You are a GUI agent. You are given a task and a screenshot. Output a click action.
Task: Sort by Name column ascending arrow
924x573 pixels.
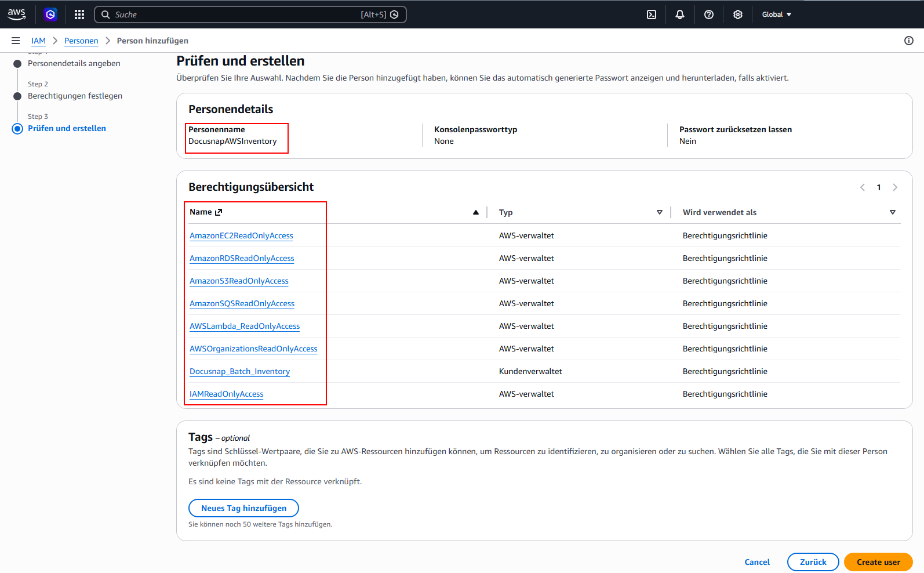(476, 212)
